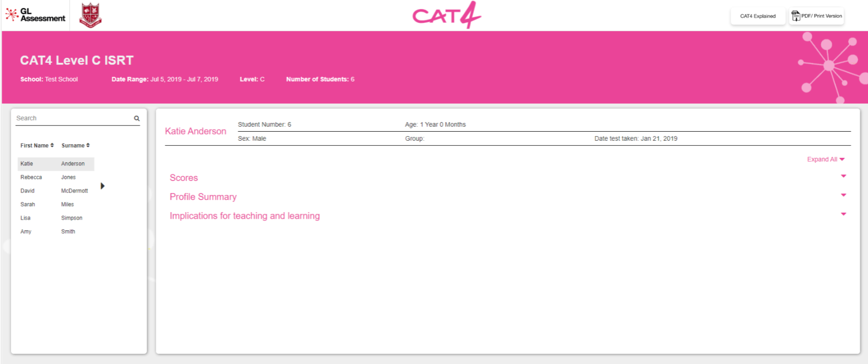Expand the Scores section arrow

click(844, 176)
